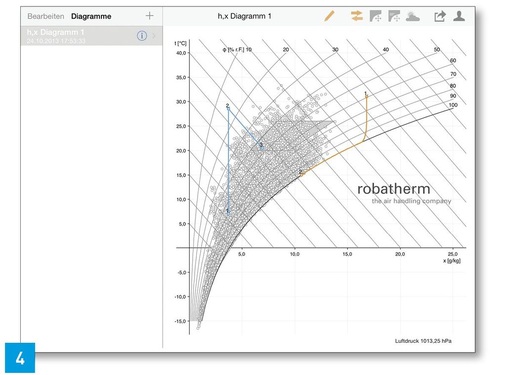
Task: Click the orange swap arrows icon
Action: click(x=357, y=16)
